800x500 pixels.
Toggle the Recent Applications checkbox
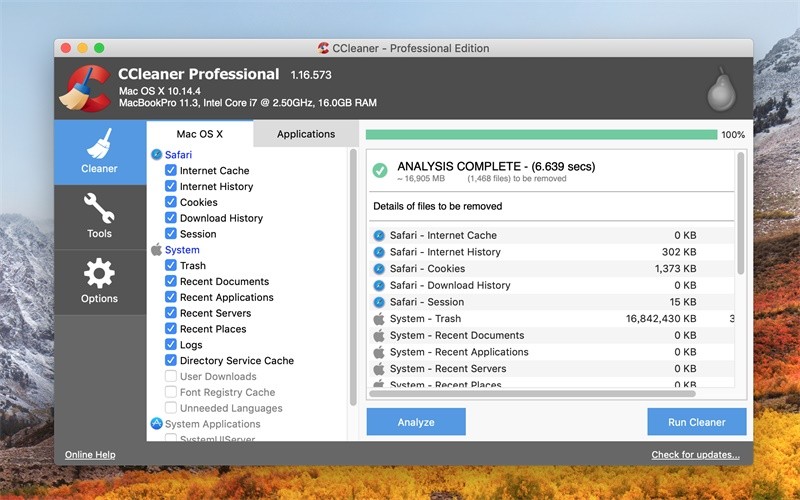coord(171,297)
